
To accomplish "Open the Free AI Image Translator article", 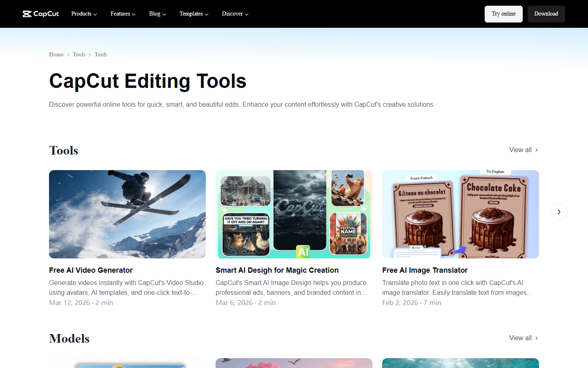I will click(425, 270).
